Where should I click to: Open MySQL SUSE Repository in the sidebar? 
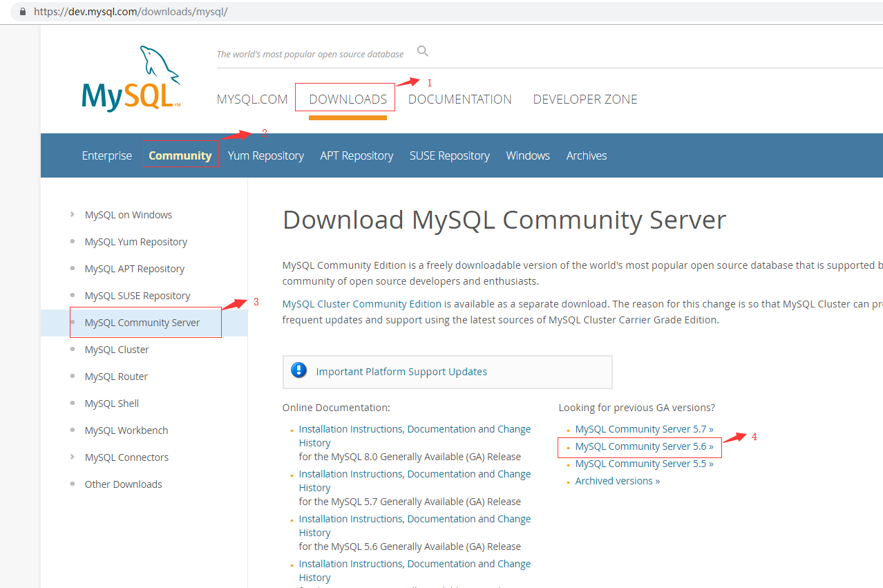tap(137, 295)
